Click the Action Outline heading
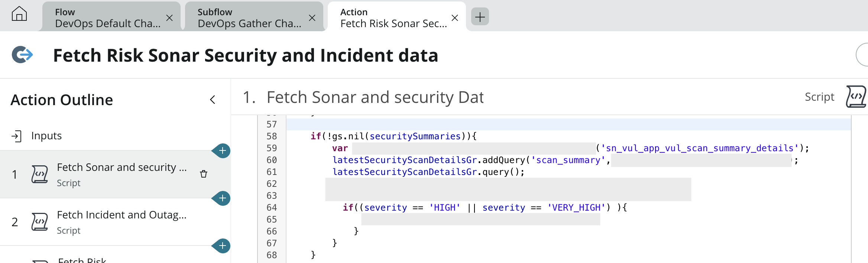The width and height of the screenshot is (868, 263). [x=62, y=100]
